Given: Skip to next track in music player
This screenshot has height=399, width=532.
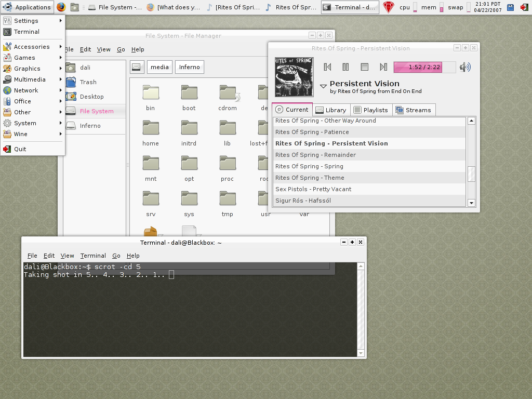Looking at the screenshot, I should coord(383,67).
